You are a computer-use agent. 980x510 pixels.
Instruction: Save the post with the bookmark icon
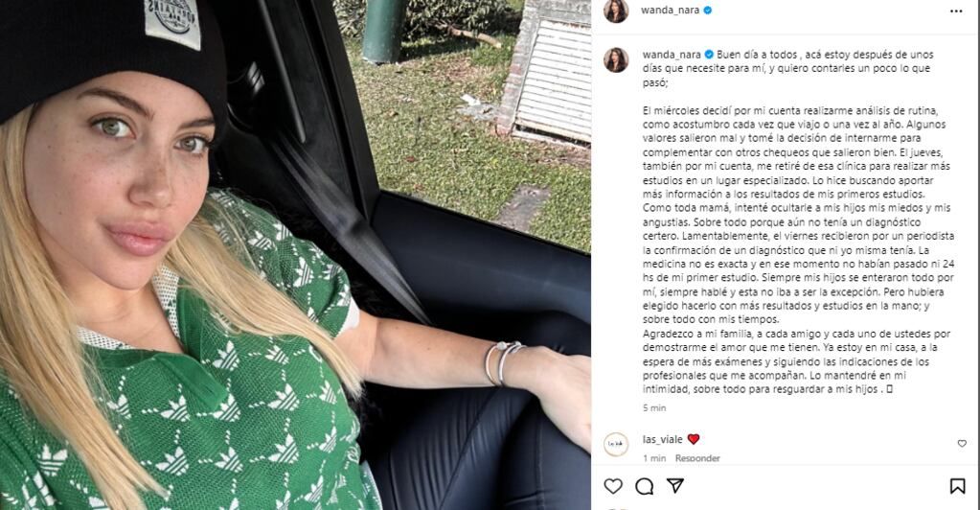click(957, 486)
